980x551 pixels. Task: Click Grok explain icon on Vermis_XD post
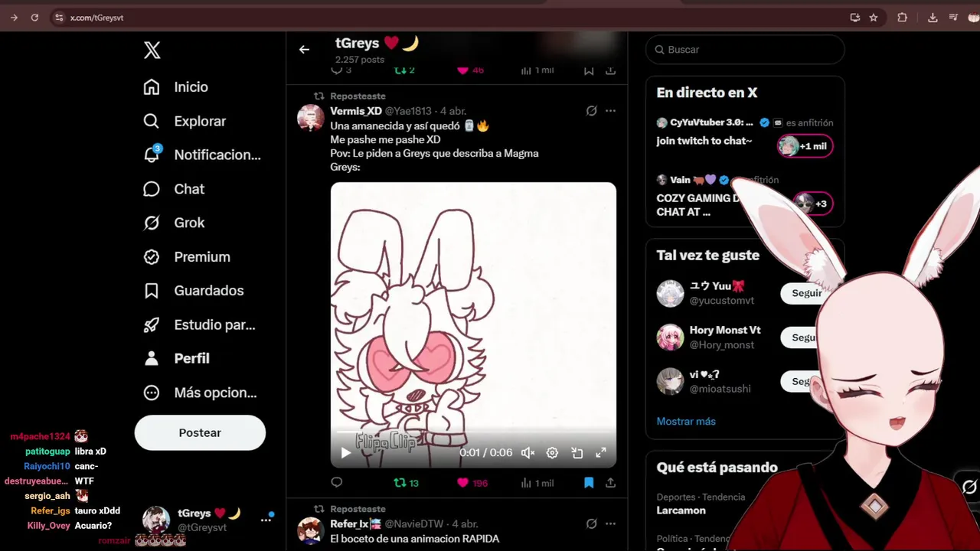[x=591, y=111]
